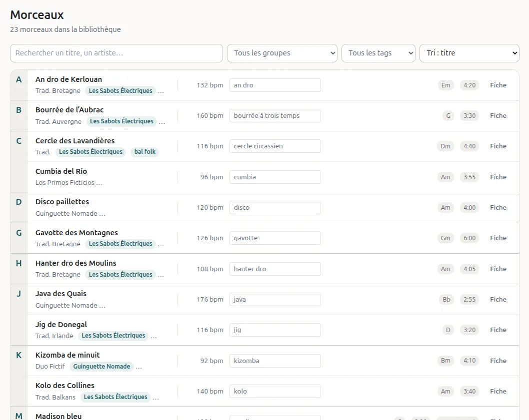Expand more tags on An dro de Kerlouan row
529x420 pixels.
click(x=161, y=91)
